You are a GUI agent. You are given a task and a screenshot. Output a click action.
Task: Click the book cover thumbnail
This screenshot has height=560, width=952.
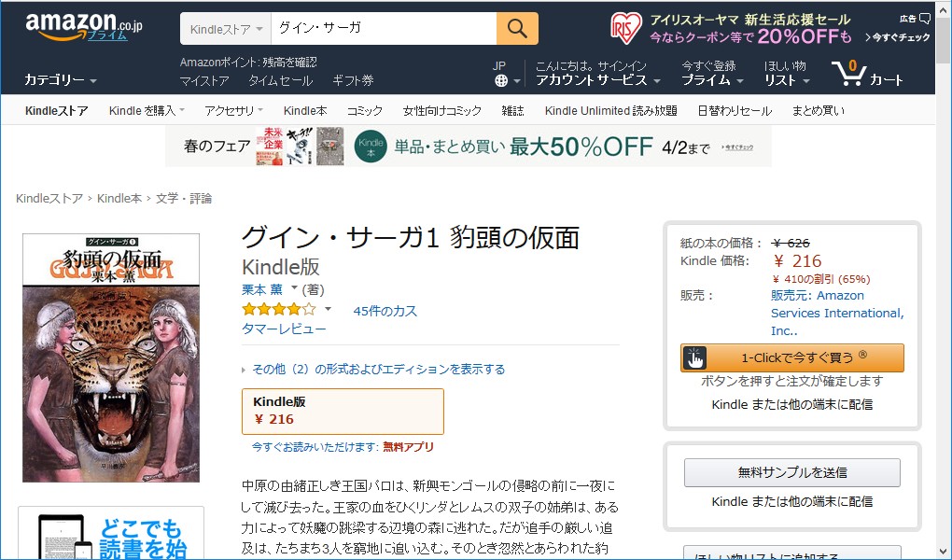111,357
